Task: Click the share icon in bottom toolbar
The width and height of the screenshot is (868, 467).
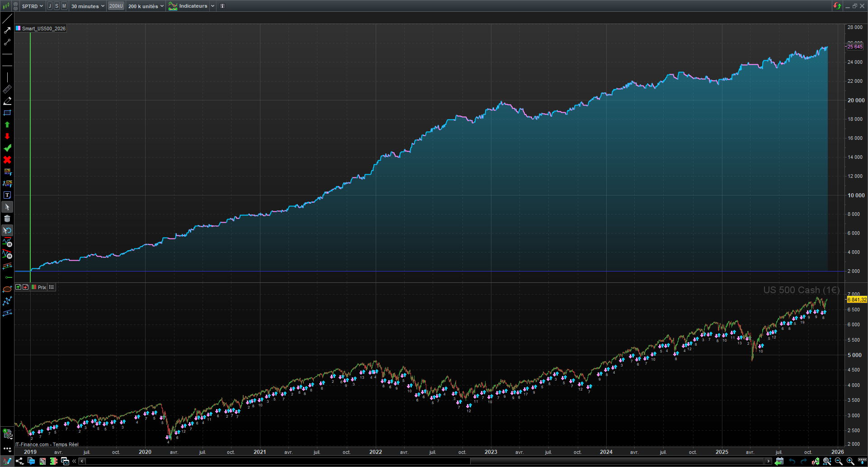Action: click(x=19, y=461)
